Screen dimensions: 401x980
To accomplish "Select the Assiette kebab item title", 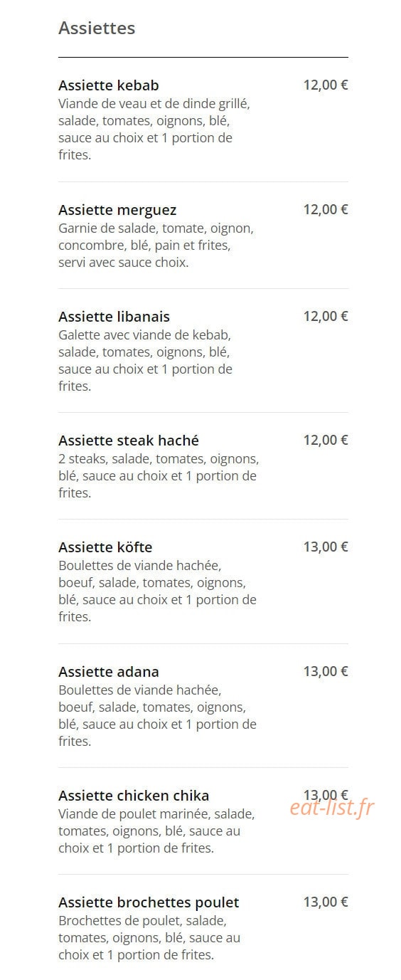I will tap(109, 85).
